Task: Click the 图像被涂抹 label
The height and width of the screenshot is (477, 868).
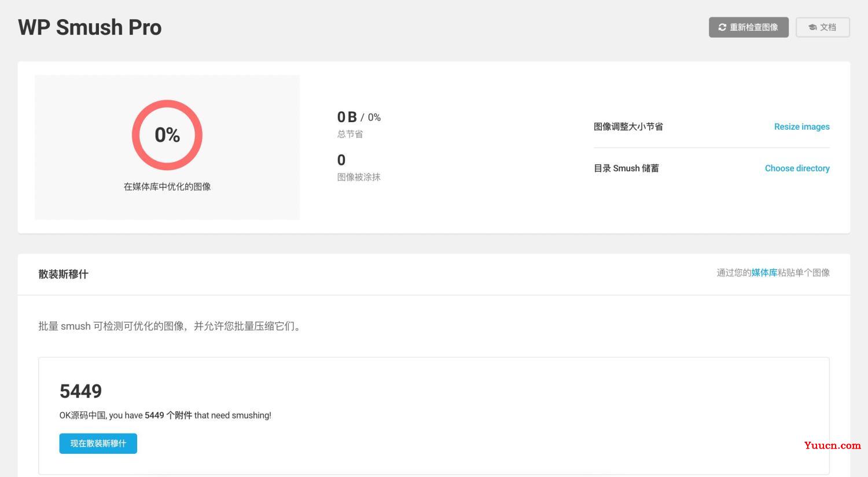Action: coord(359,177)
